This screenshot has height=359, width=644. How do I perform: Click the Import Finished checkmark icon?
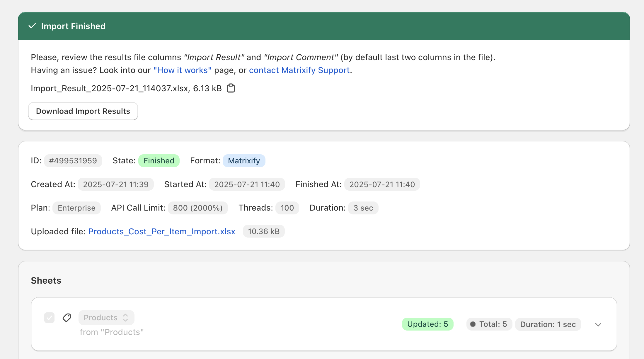point(32,26)
